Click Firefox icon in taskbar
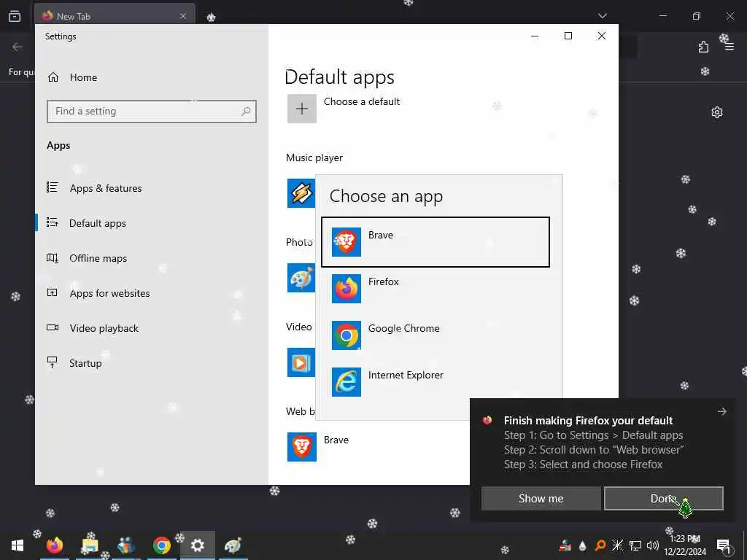The width and height of the screenshot is (747, 560). (x=54, y=545)
